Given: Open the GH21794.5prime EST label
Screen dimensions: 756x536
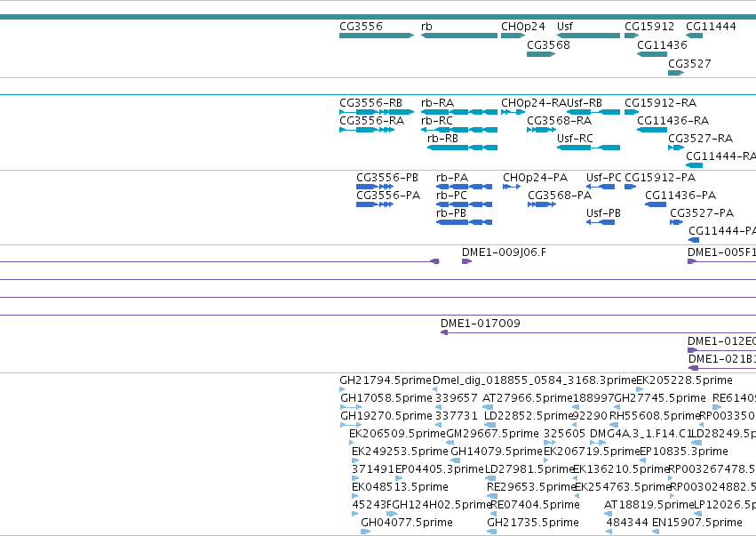Looking at the screenshot, I should tap(386, 380).
